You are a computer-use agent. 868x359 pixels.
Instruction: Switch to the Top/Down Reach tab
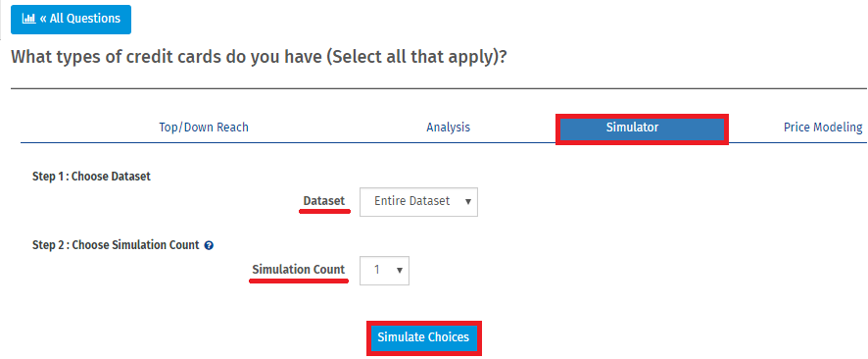(204, 128)
